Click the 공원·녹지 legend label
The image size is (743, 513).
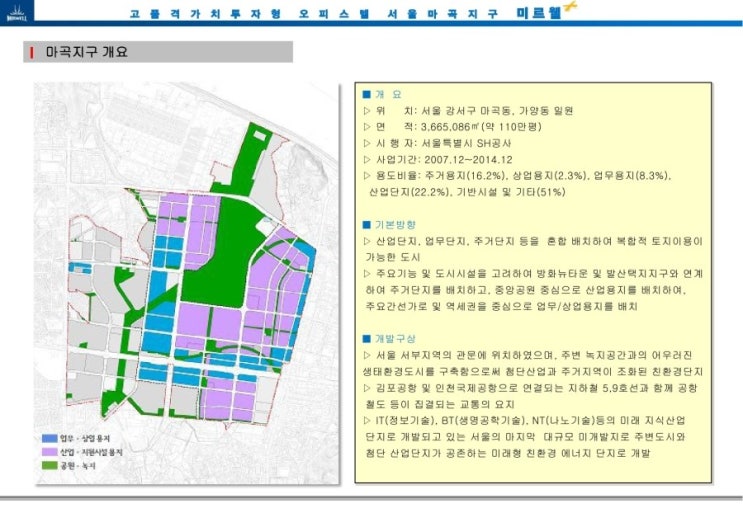point(77,466)
